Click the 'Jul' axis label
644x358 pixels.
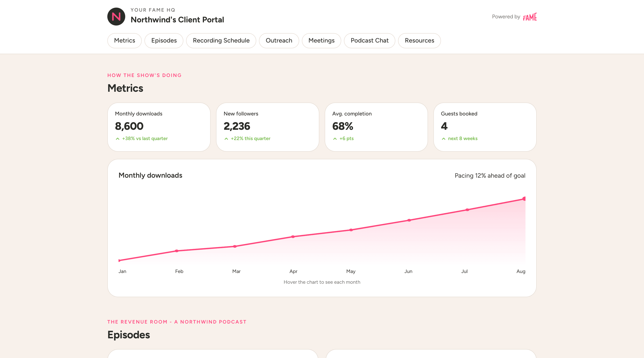(x=464, y=271)
